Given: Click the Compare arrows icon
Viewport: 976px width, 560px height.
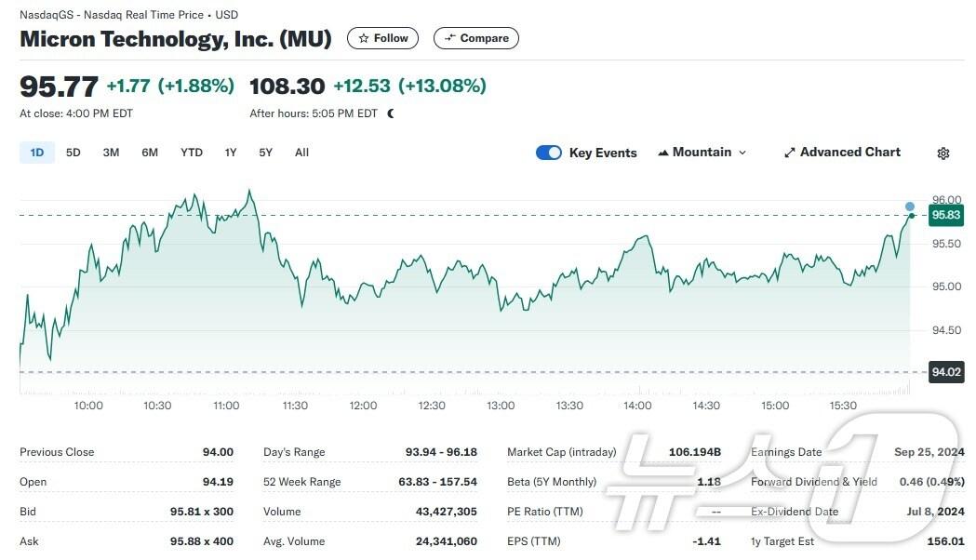Looking at the screenshot, I should point(450,38).
